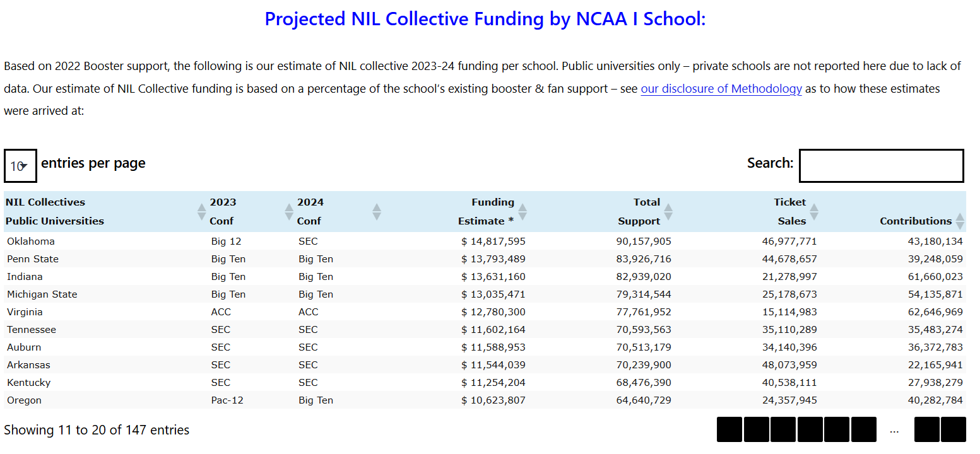Click total support value 64,640,729
Image resolution: width=980 pixels, height=454 pixels.
click(644, 400)
